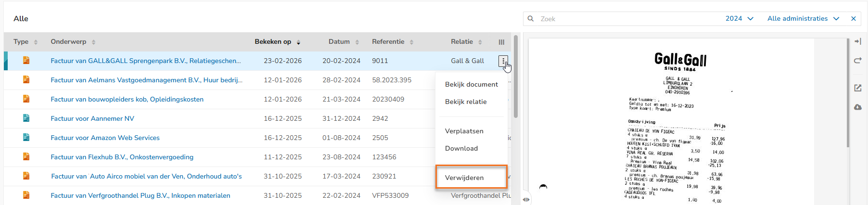The image size is (868, 205).
Task: Click the document icon for Verfgroothandel Plug invoice
Action: click(26, 195)
